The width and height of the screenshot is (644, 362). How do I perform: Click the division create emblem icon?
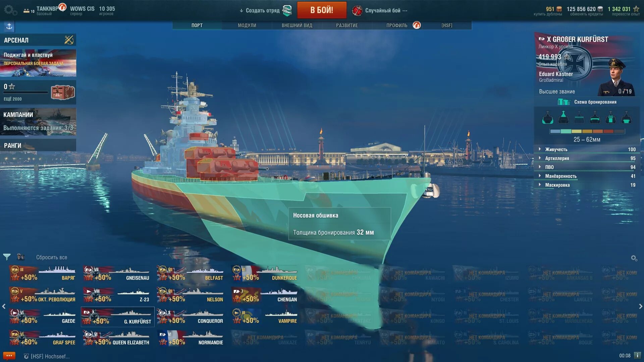pyautogui.click(x=287, y=10)
